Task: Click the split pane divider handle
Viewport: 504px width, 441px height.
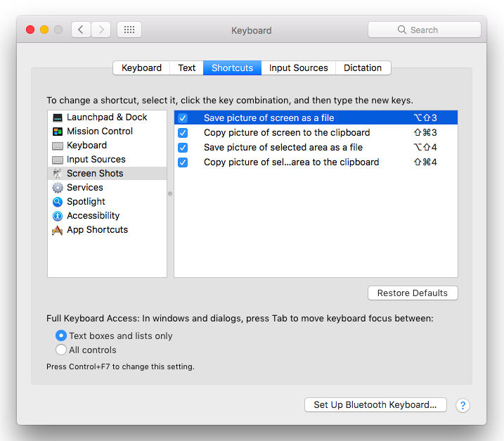Action: 170,193
